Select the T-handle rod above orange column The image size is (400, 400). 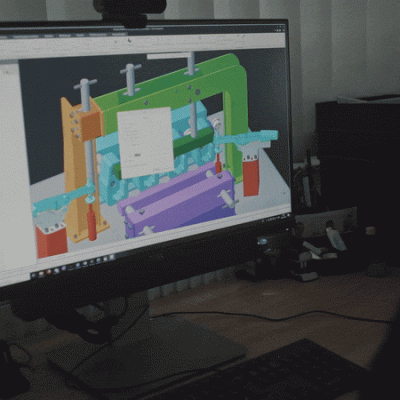click(85, 95)
